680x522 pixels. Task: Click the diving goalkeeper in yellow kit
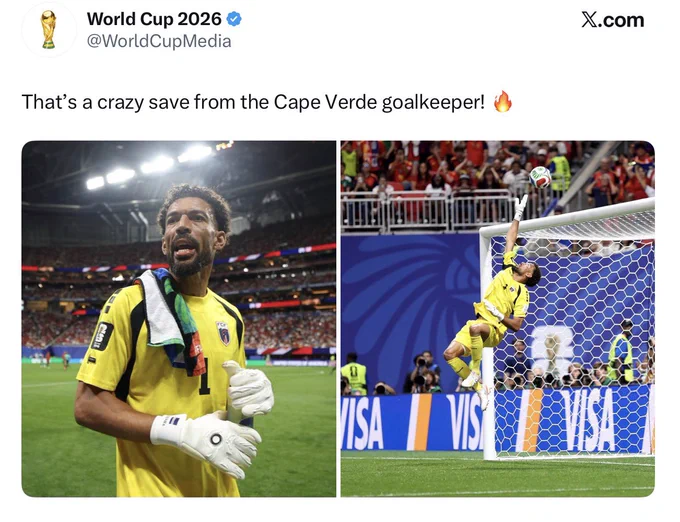[492, 299]
